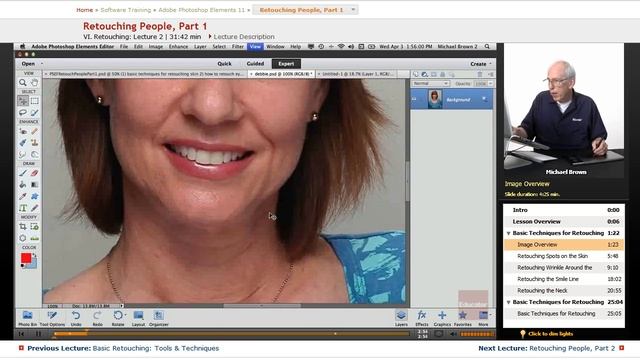Screen dimensions: 640x360
Task: Go to Next Lecture: Retouching People, Part 2
Action: tap(547, 348)
